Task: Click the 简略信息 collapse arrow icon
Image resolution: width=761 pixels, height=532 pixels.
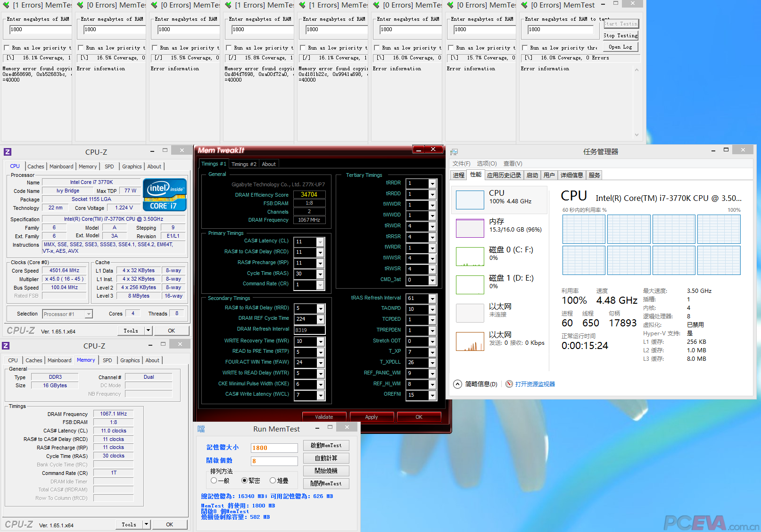Action: [457, 384]
